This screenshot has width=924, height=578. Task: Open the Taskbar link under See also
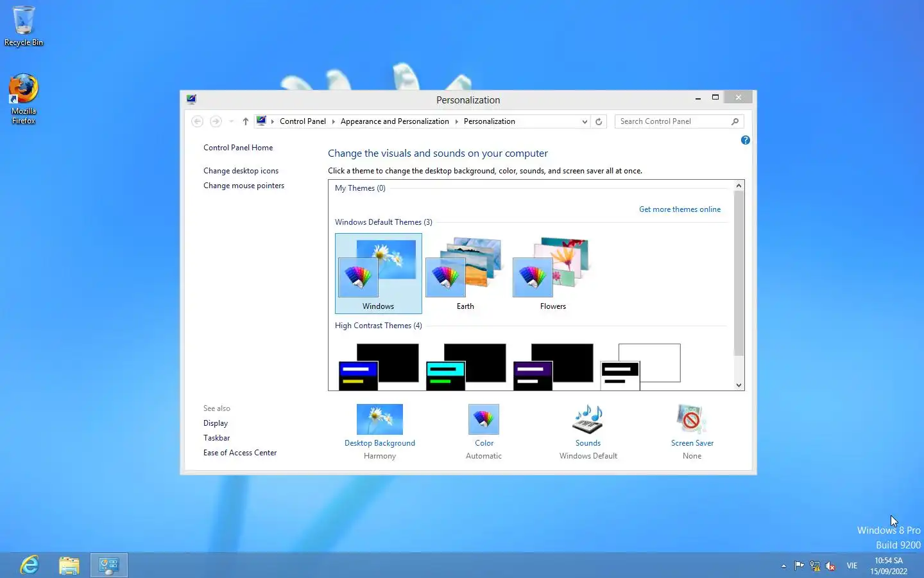pos(216,438)
